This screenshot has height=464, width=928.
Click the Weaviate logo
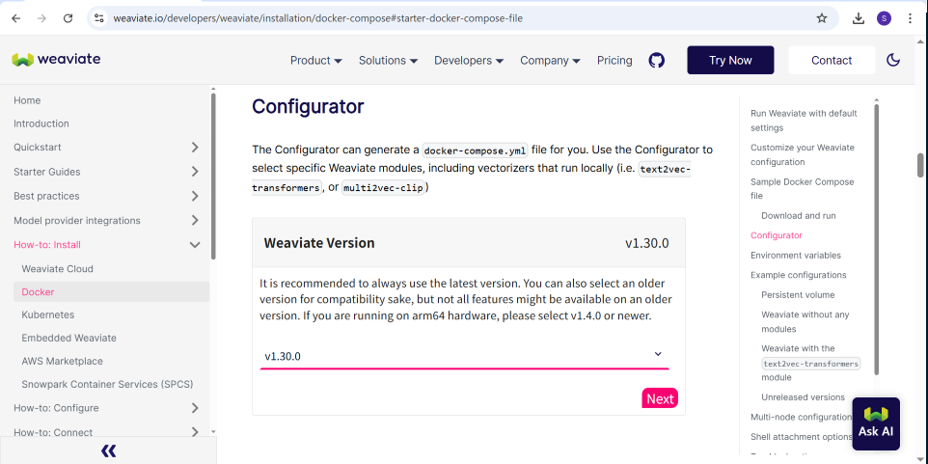tap(56, 59)
